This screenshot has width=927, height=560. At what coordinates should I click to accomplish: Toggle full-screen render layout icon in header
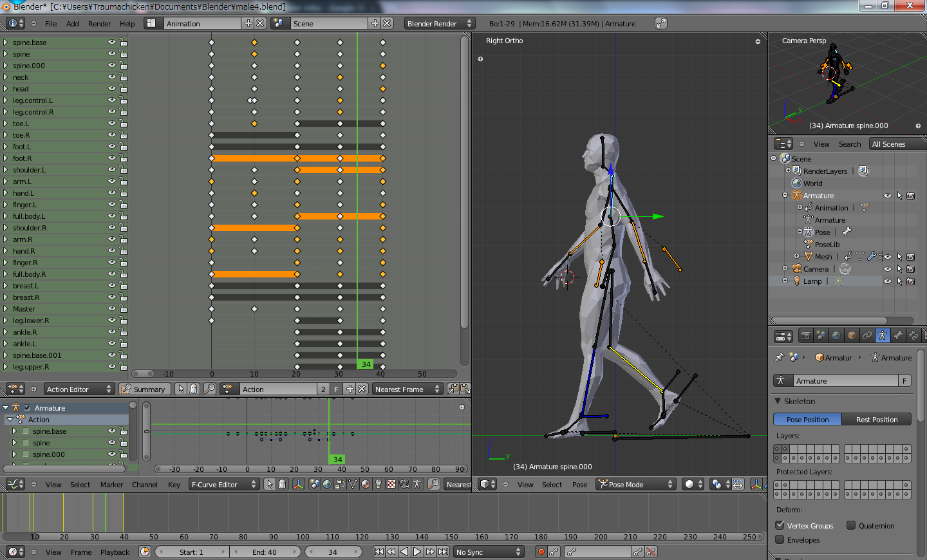point(661,23)
